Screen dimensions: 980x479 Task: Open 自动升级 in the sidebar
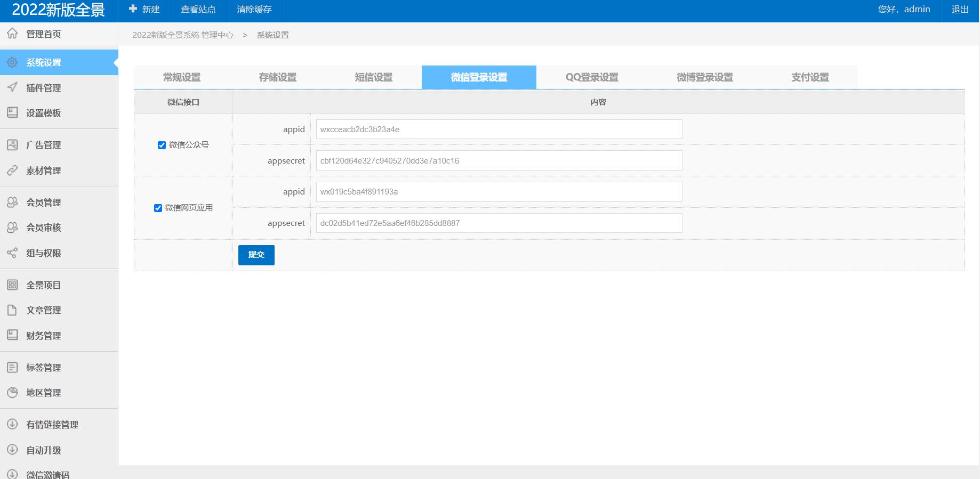pos(59,450)
